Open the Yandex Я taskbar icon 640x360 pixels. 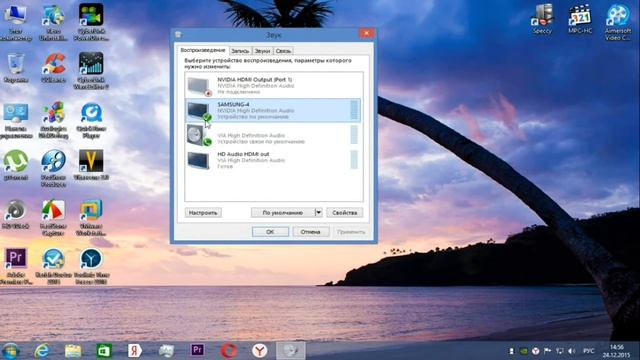click(135, 351)
